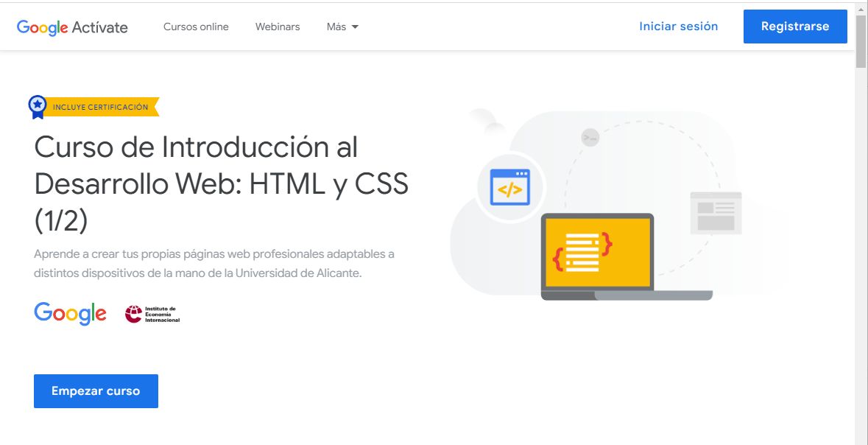868x445 pixels.
Task: Go to Cursos online
Action: click(x=196, y=27)
